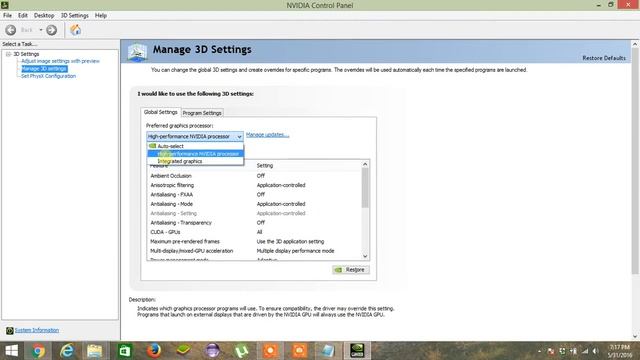Screen dimensions: 640x360
Task: Click the Restore button
Action: [351, 270]
